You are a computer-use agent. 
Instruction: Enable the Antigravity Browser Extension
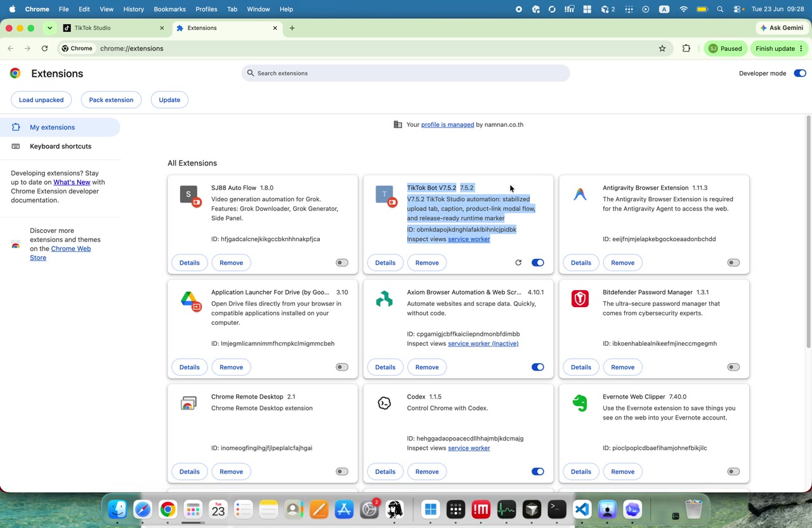point(733,263)
